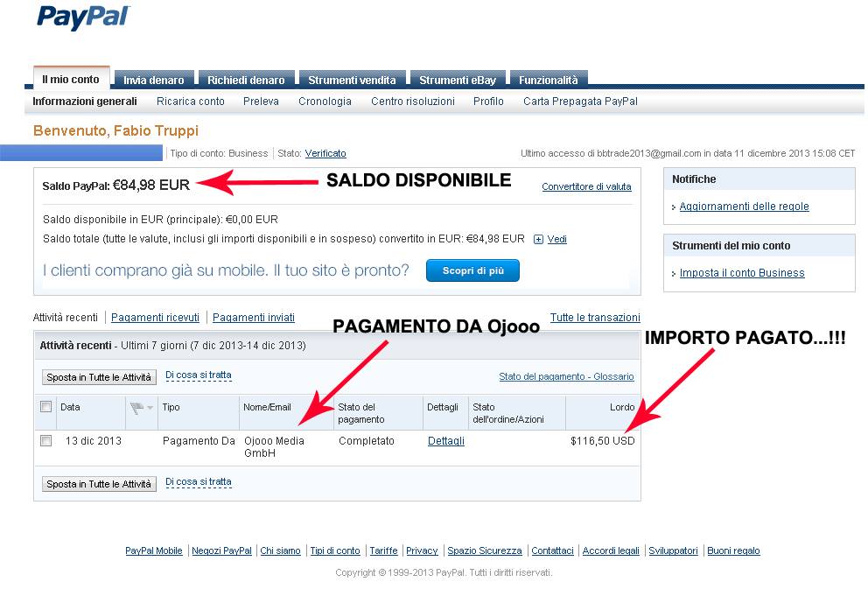
Task: Open the Strumenti eBay tab
Action: click(x=458, y=81)
